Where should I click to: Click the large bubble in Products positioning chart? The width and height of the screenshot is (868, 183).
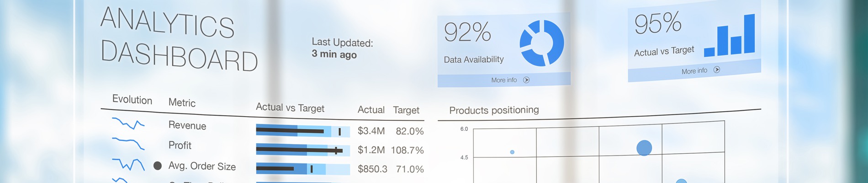point(644,148)
